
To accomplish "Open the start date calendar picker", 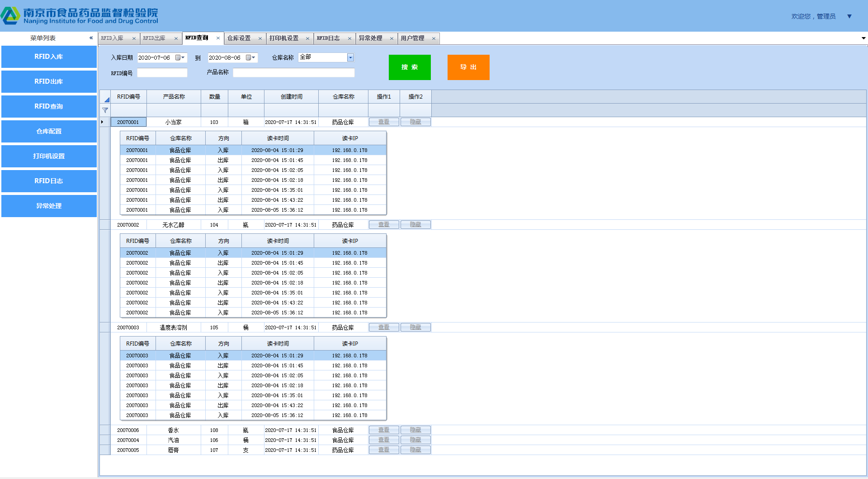I will (179, 57).
